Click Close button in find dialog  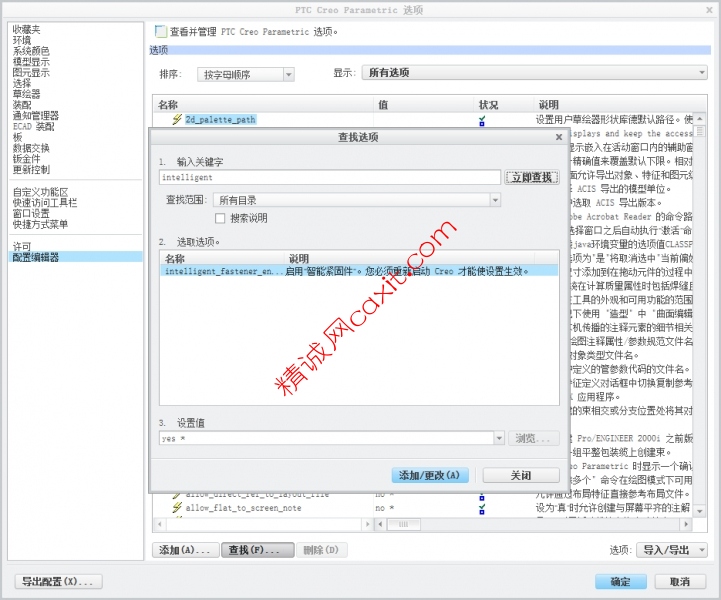click(x=521, y=475)
